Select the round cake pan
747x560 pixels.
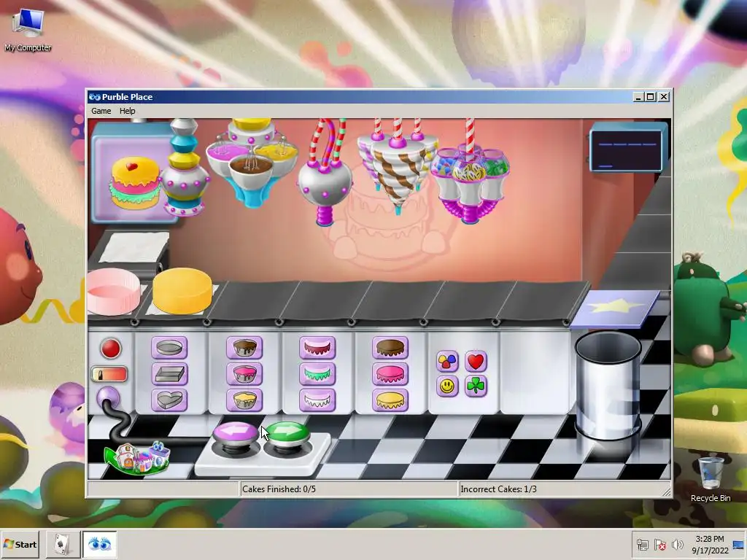click(x=169, y=348)
